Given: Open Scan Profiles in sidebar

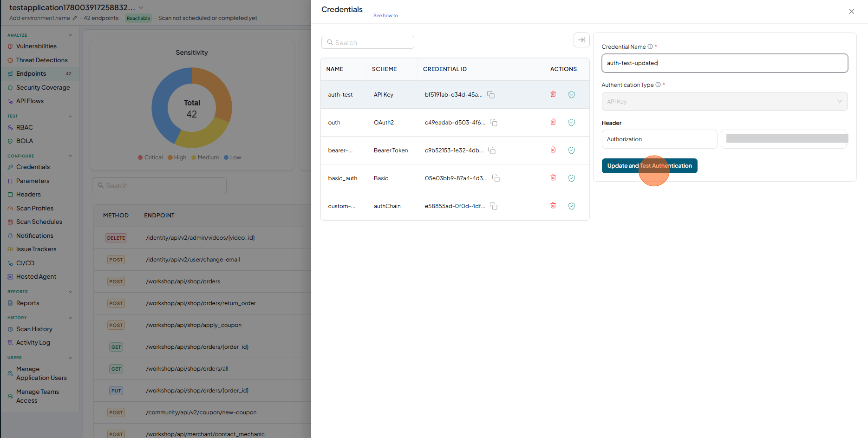Looking at the screenshot, I should tap(35, 208).
